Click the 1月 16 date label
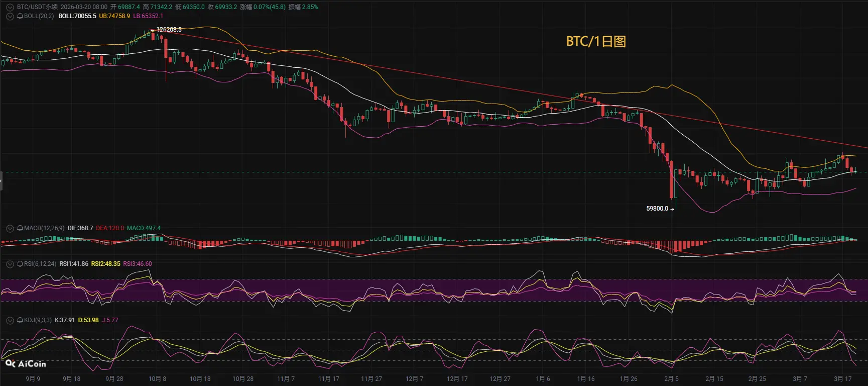 point(586,379)
